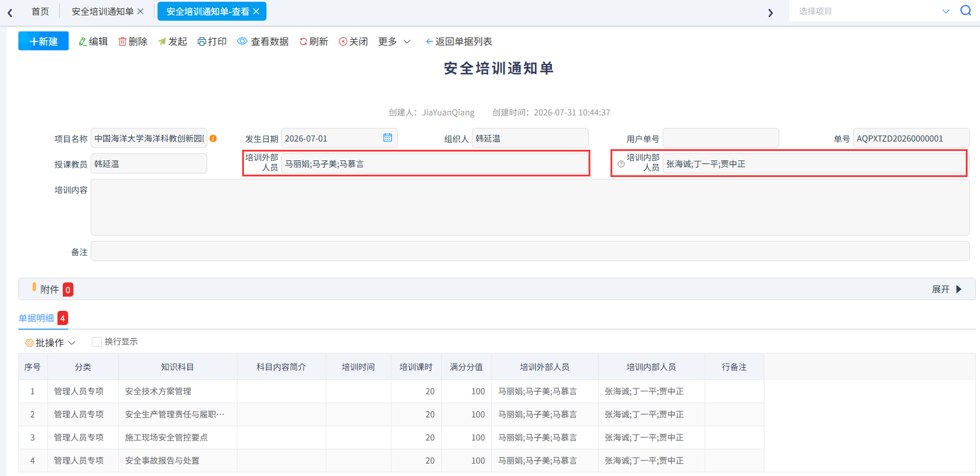
Task: Switch to the 首页 tab
Action: (x=40, y=11)
